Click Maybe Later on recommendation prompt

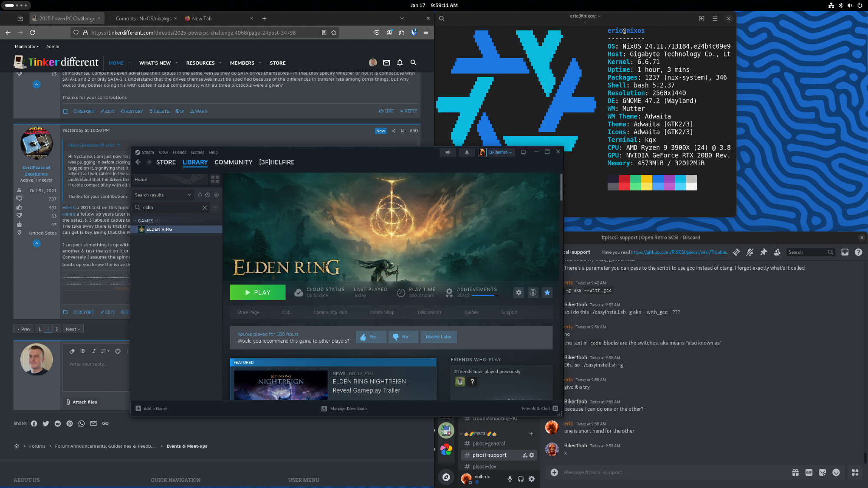tap(438, 337)
